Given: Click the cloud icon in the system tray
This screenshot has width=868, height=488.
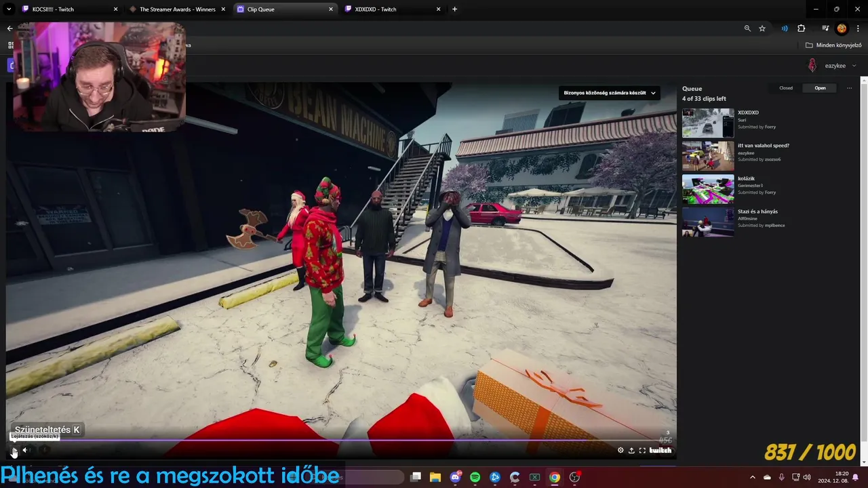Looking at the screenshot, I should pyautogui.click(x=767, y=477).
